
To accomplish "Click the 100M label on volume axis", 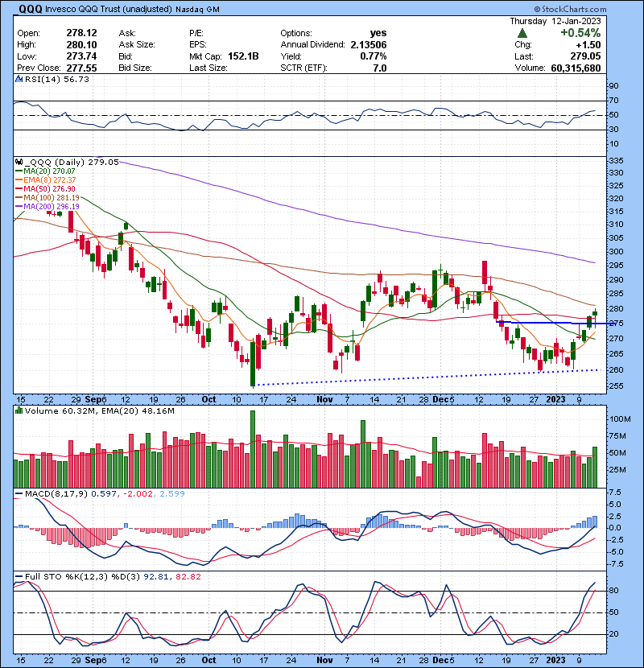I will 620,419.
